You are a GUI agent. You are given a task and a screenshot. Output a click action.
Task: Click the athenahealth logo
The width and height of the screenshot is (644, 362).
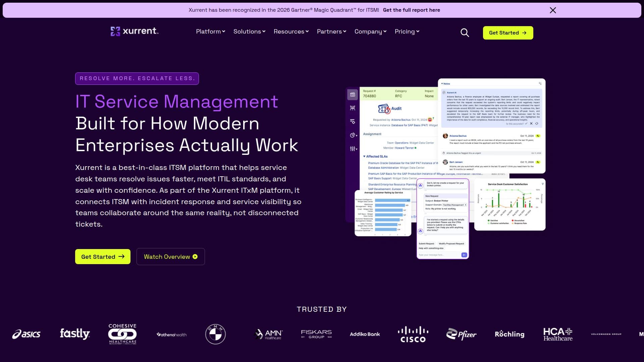click(171, 335)
